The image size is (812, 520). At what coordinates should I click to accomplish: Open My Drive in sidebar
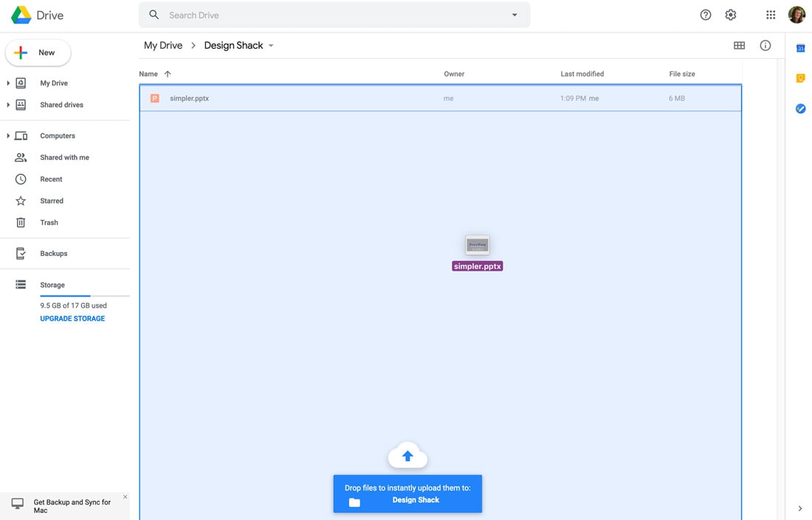[x=54, y=83]
